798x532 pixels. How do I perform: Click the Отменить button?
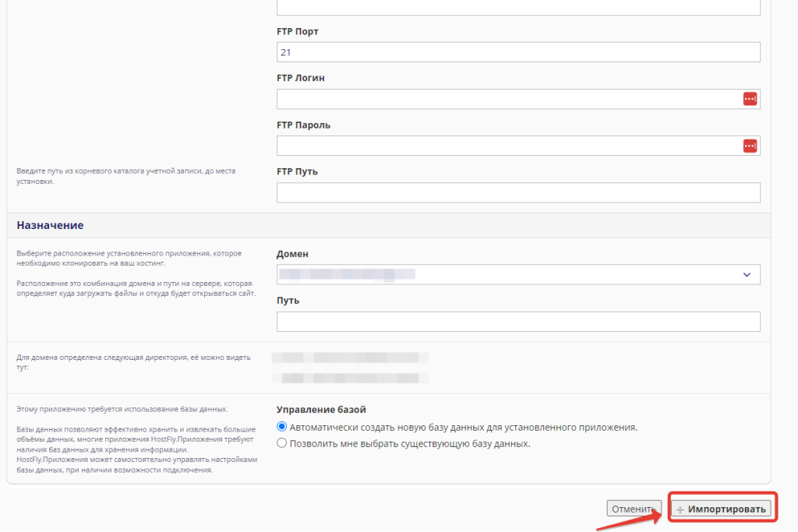tap(634, 509)
